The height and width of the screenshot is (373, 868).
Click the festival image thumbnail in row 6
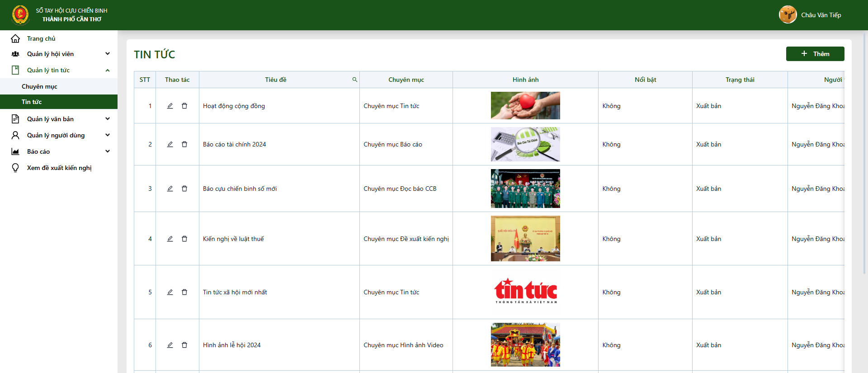tap(525, 345)
